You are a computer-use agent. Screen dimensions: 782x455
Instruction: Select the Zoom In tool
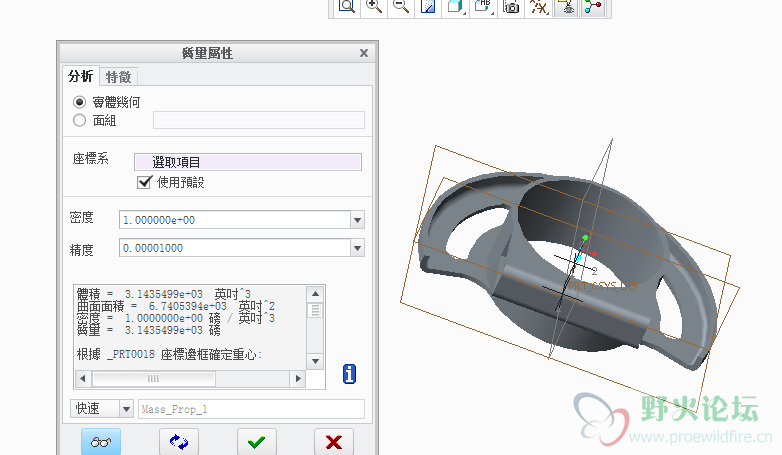(374, 7)
